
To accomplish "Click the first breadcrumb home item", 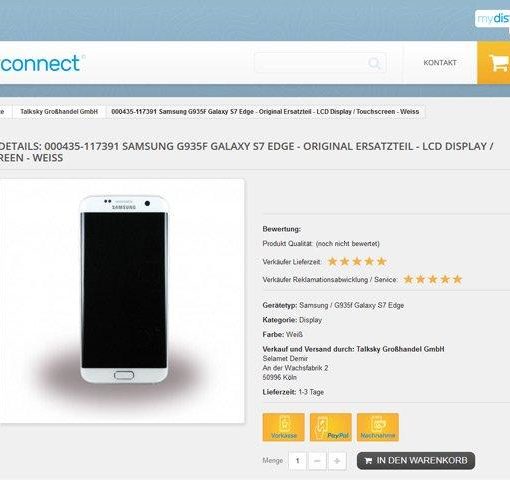I will [x=5, y=112].
